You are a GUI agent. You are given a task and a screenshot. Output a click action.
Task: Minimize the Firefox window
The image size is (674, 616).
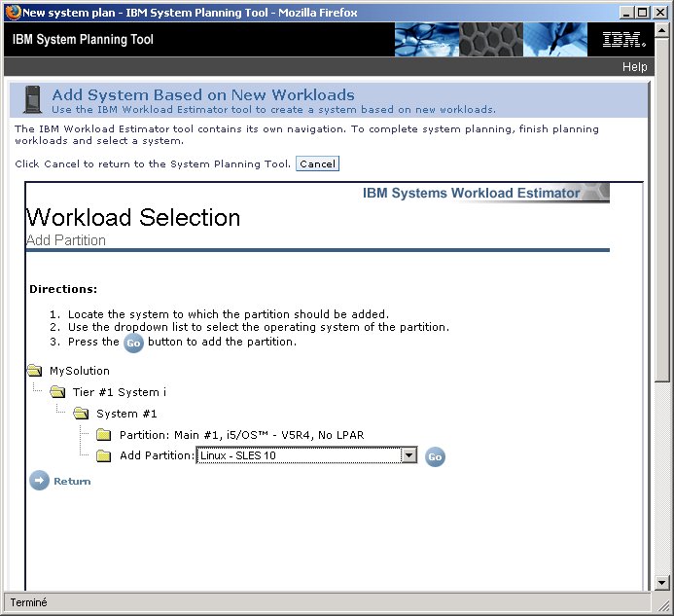(x=626, y=13)
